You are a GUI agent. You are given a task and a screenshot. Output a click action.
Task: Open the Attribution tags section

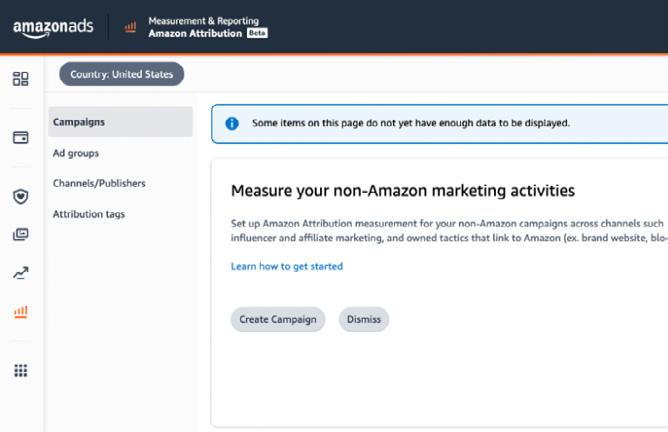pyautogui.click(x=89, y=214)
